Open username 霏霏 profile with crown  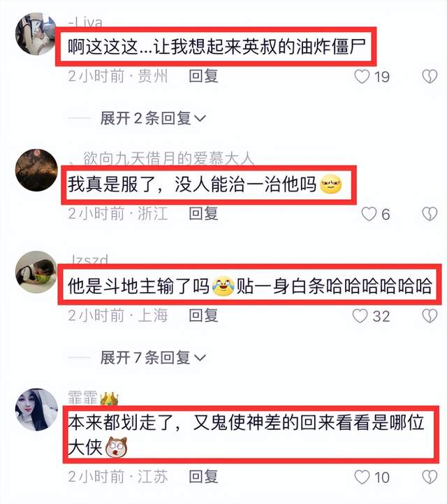[x=94, y=398]
